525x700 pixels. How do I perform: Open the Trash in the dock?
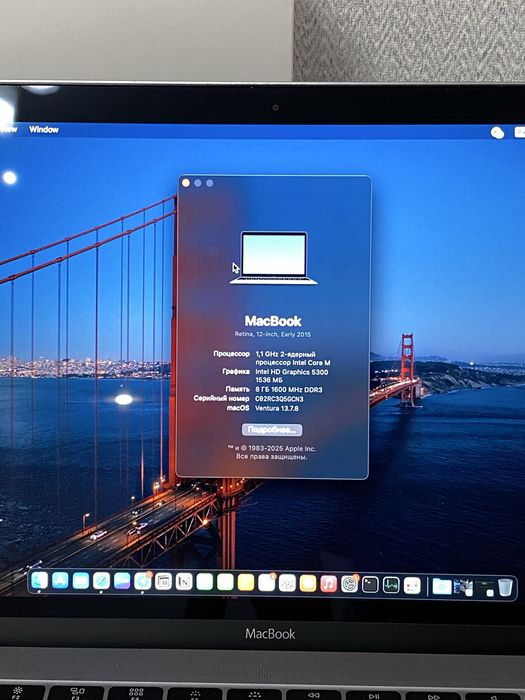point(505,588)
